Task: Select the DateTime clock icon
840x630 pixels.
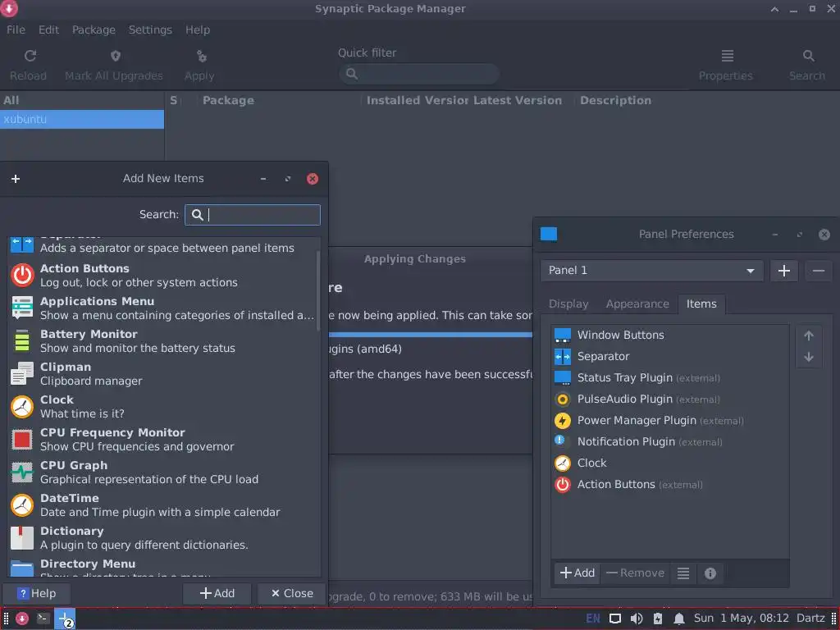Action: point(22,505)
